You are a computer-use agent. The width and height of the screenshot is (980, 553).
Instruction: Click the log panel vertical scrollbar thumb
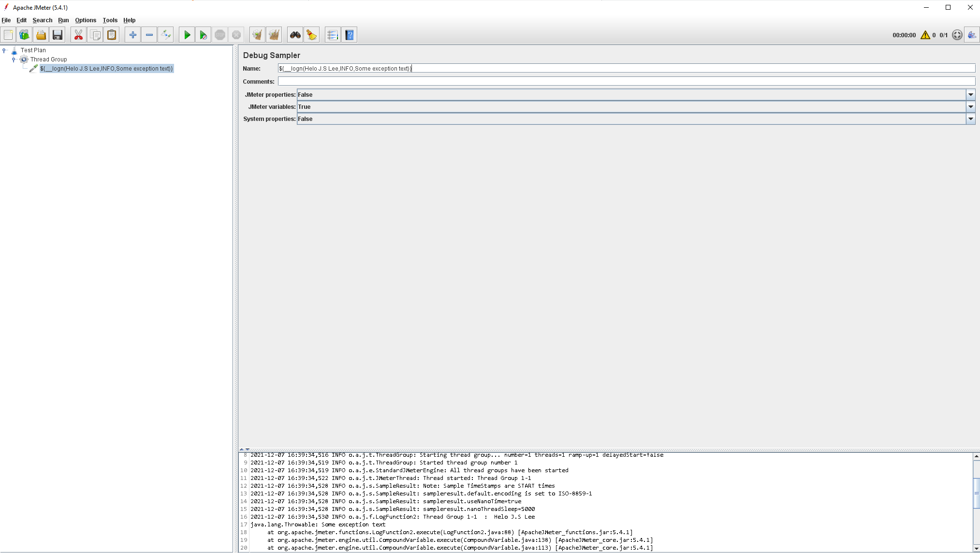click(976, 493)
